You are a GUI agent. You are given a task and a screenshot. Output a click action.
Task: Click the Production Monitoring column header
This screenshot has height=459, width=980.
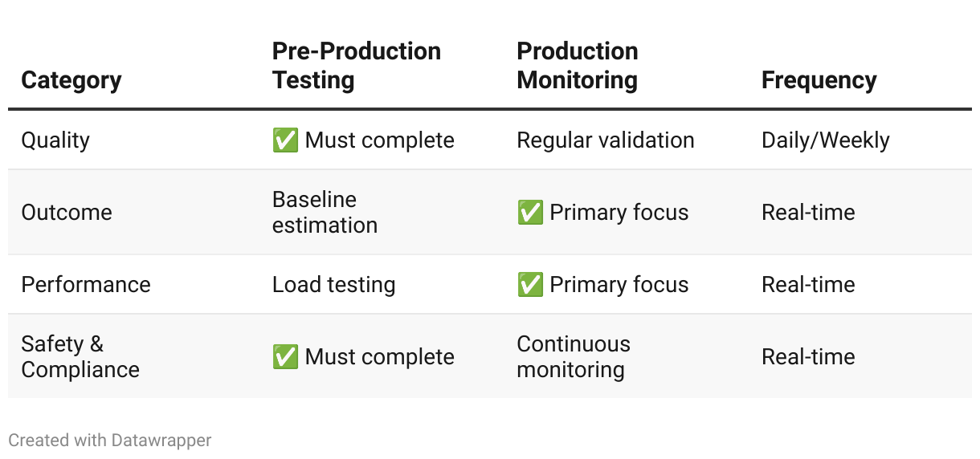(577, 66)
